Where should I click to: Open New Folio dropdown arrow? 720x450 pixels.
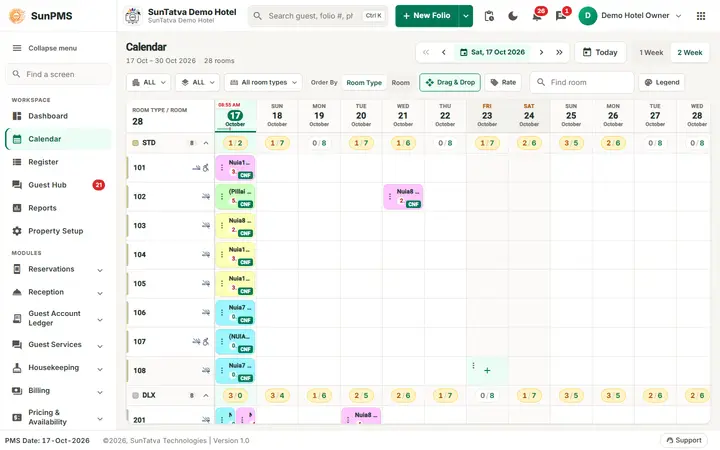466,16
